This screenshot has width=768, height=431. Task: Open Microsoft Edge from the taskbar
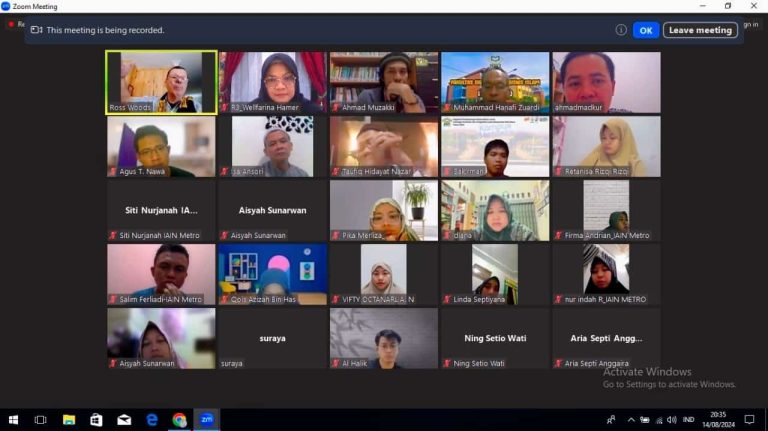point(152,420)
